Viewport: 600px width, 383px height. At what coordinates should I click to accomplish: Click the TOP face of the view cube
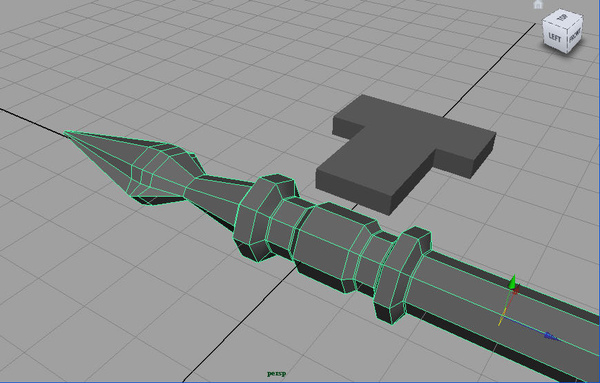point(563,17)
